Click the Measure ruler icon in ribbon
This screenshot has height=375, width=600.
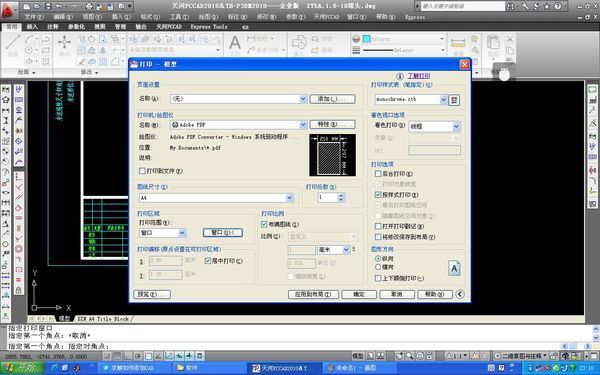tap(458, 43)
